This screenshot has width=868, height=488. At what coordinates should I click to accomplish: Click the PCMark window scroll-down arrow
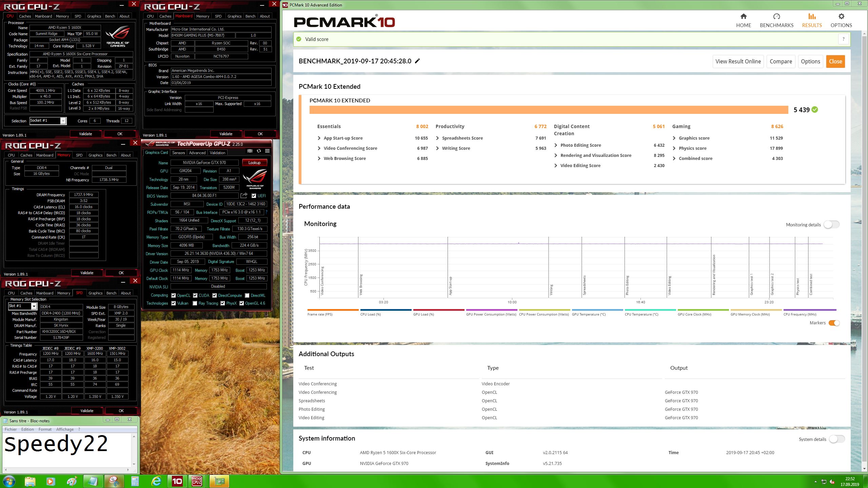pyautogui.click(x=864, y=468)
